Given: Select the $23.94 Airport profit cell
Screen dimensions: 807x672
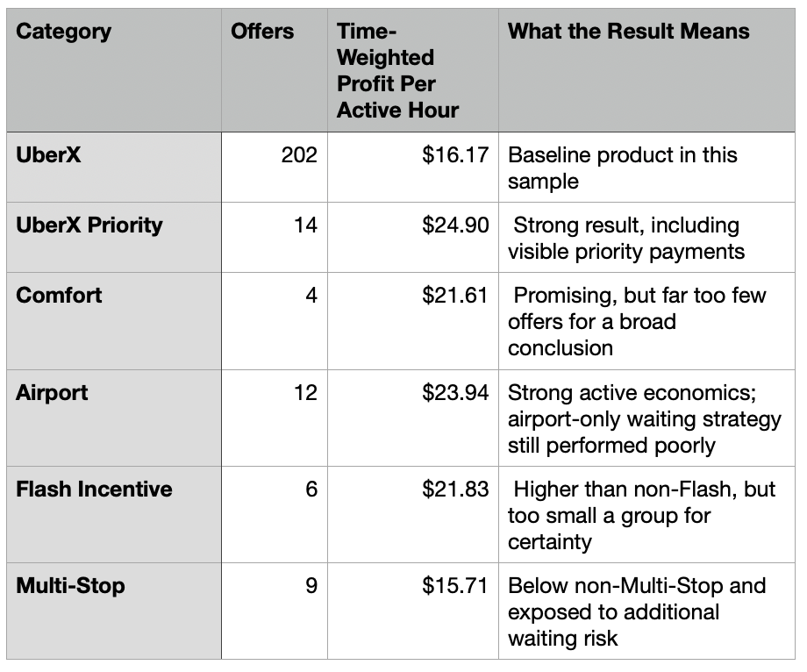Looking at the screenshot, I should (x=413, y=418).
